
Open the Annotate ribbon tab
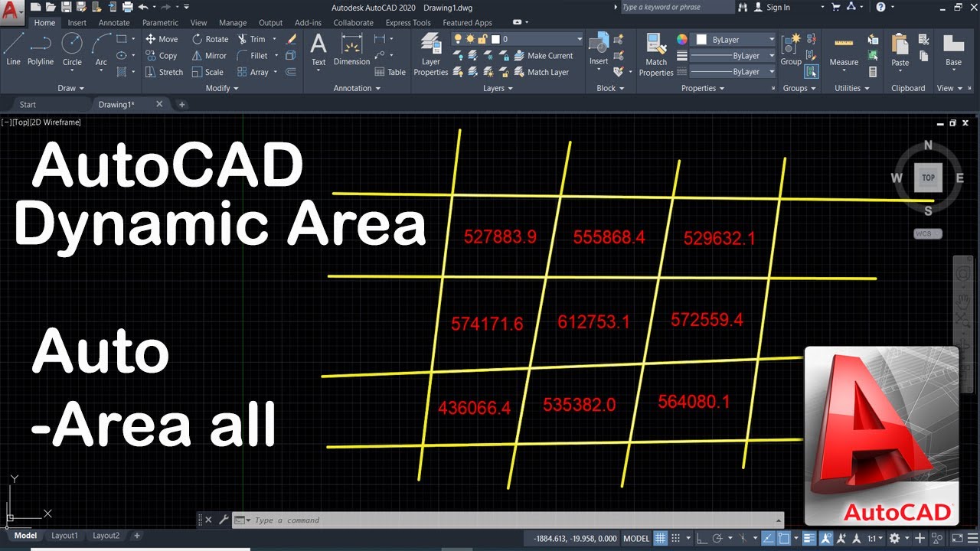[114, 23]
